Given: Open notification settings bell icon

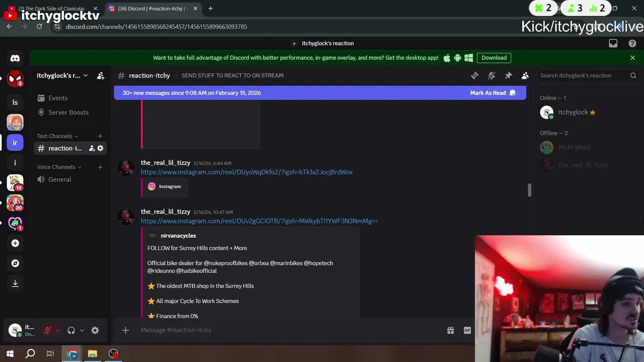Looking at the screenshot, I should 492,75.
